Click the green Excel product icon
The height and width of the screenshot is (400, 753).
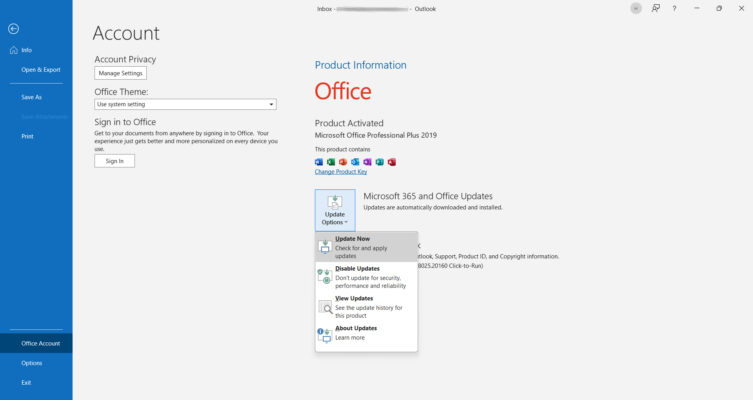point(331,162)
